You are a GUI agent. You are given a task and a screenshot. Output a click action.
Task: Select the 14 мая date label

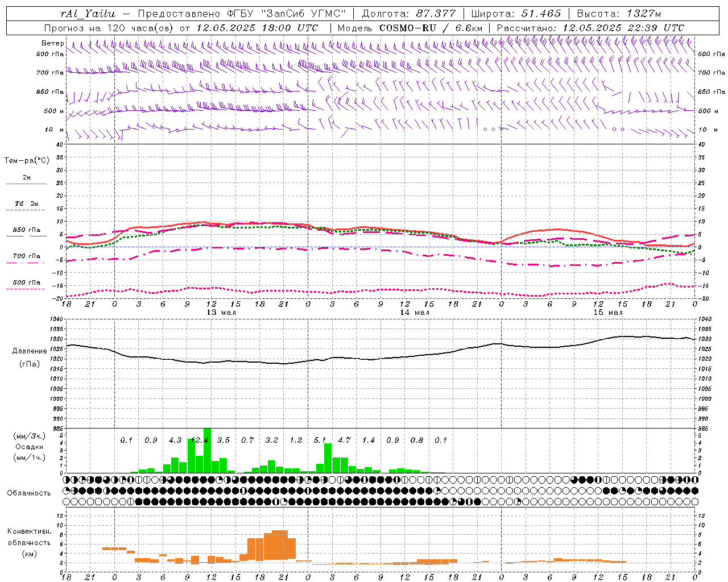(415, 313)
